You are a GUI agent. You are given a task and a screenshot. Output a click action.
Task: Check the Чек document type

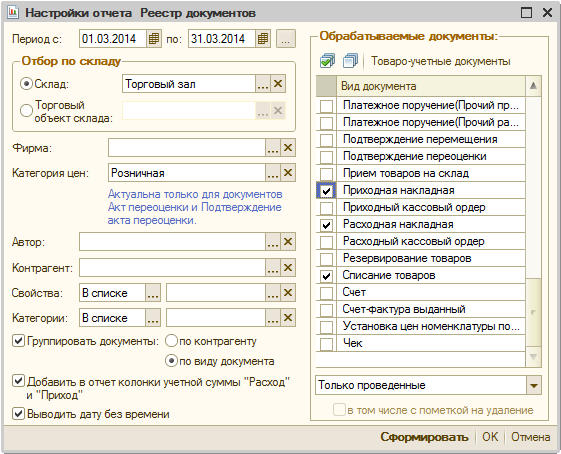pyautogui.click(x=326, y=344)
